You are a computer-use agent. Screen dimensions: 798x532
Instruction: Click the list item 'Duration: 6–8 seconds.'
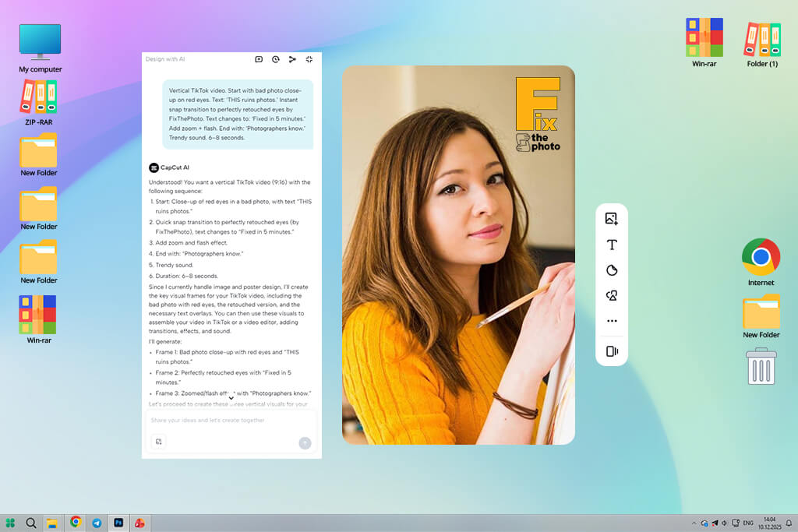(183, 277)
